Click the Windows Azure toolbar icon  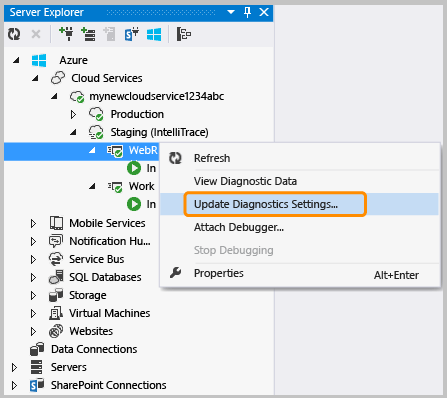click(x=154, y=34)
